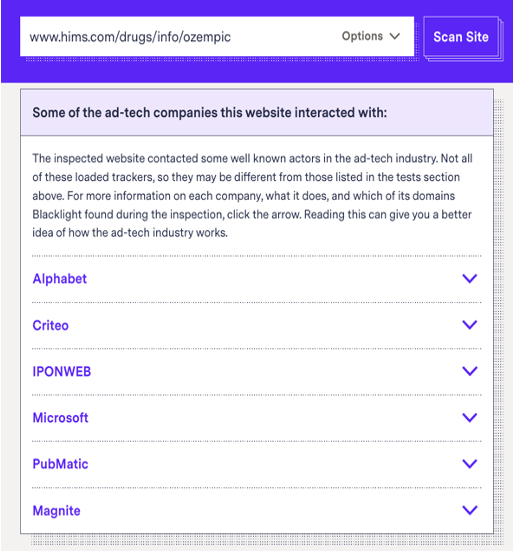
Task: Open the Magnite company link
Action: click(x=56, y=511)
